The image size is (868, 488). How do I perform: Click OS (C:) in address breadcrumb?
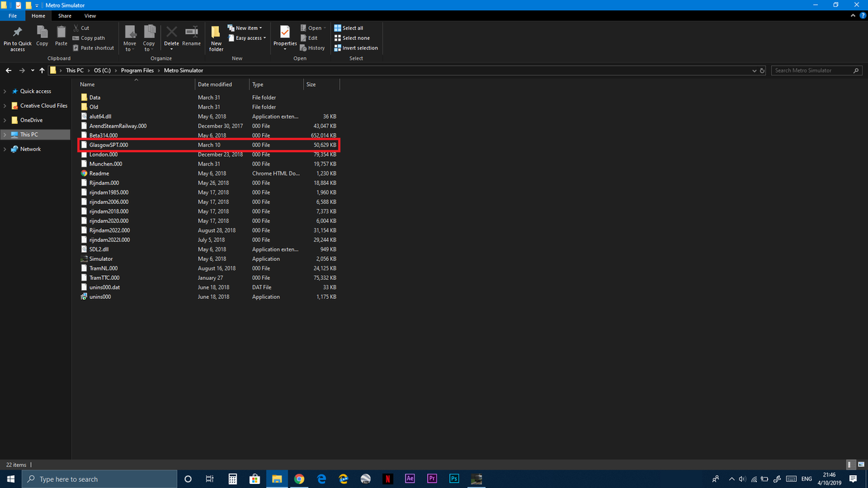coord(102,70)
